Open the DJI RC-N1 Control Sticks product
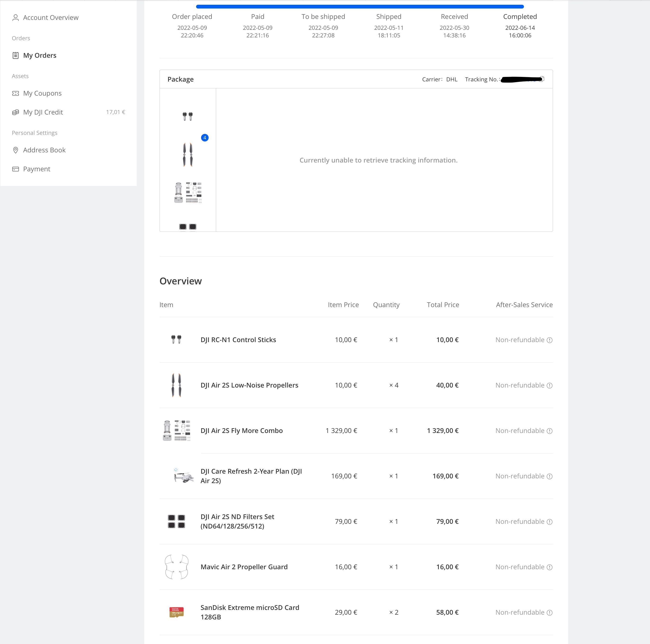The width and height of the screenshot is (650, 644). (238, 340)
